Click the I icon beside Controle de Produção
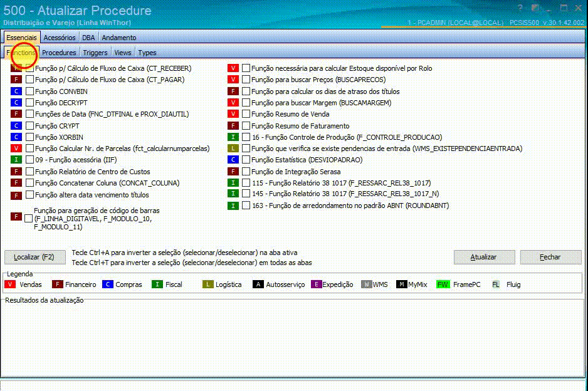 click(233, 137)
